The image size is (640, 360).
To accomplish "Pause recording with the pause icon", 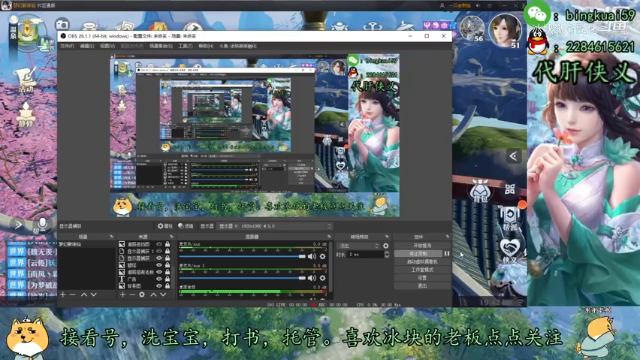I will (x=447, y=253).
